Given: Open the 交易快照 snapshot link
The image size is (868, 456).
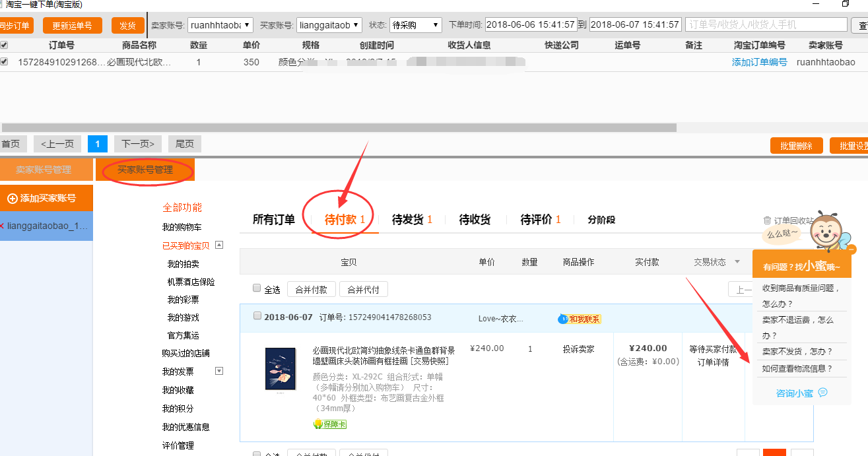Looking at the screenshot, I should coord(429,361).
